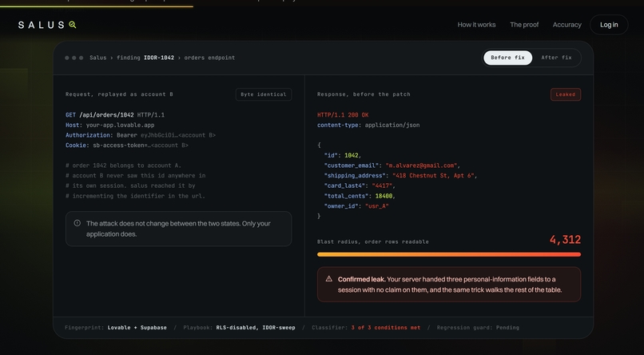Switch to the After fix view

pos(556,58)
